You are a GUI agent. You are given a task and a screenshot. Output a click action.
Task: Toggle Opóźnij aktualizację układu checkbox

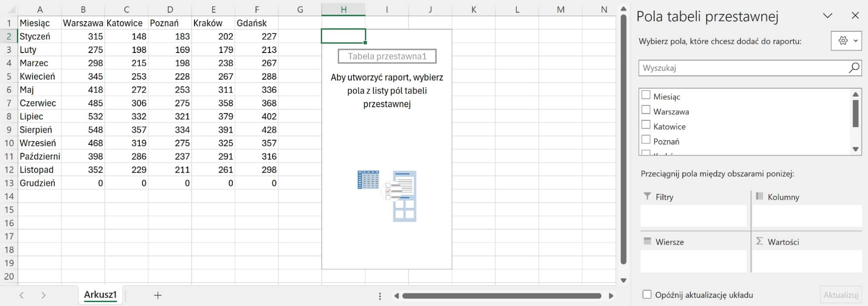(647, 295)
